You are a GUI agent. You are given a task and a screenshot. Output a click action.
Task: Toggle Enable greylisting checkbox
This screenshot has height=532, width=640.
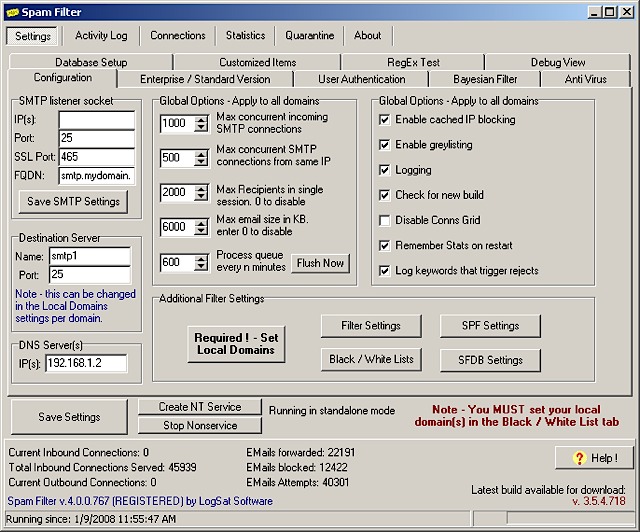(384, 145)
